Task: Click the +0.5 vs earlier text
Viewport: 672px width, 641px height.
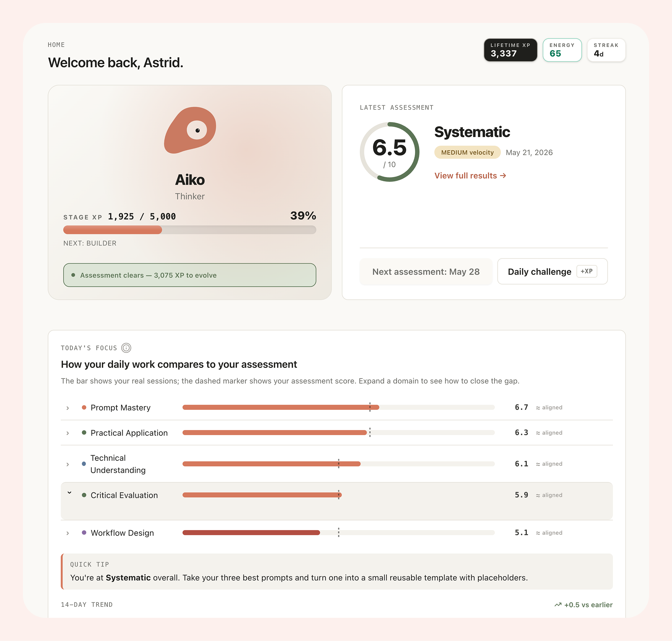Action: point(588,605)
